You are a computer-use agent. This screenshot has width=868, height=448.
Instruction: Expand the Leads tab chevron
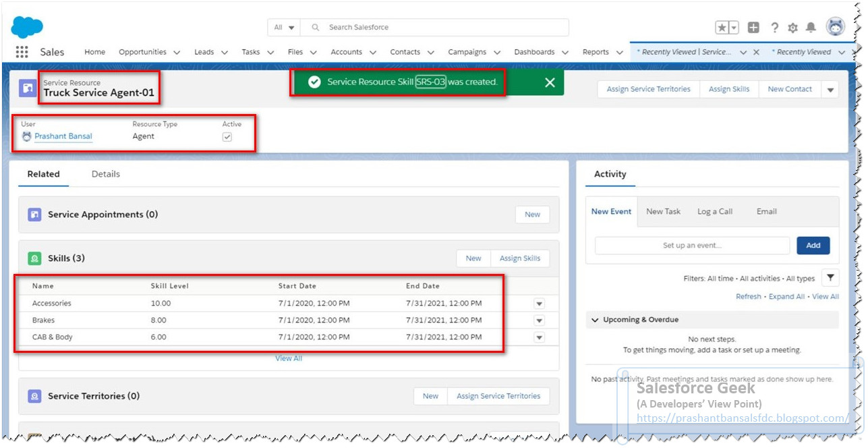(x=225, y=52)
